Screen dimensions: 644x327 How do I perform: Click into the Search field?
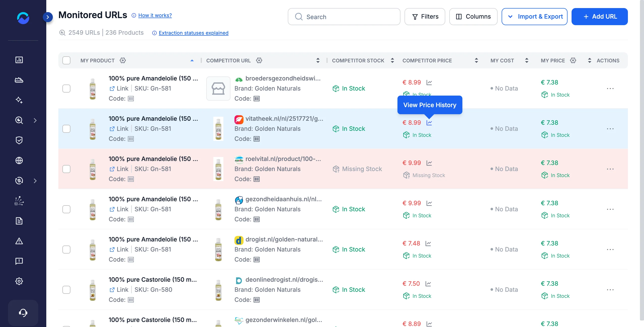pos(344,17)
